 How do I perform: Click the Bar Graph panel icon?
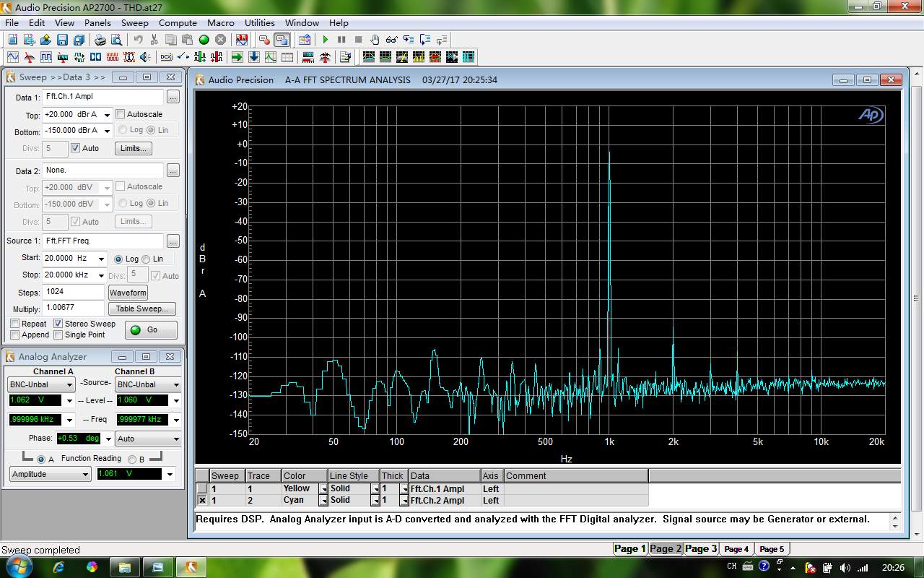tap(308, 56)
